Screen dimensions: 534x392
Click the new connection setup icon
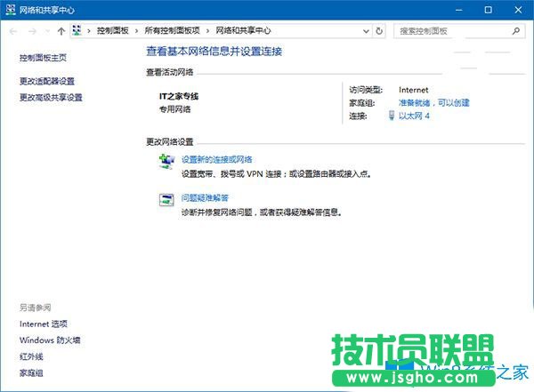click(x=166, y=162)
